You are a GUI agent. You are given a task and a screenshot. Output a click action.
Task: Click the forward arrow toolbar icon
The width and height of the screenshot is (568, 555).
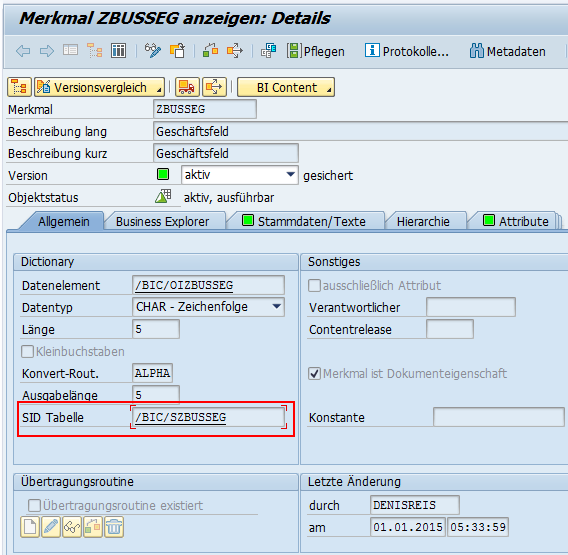(47, 51)
